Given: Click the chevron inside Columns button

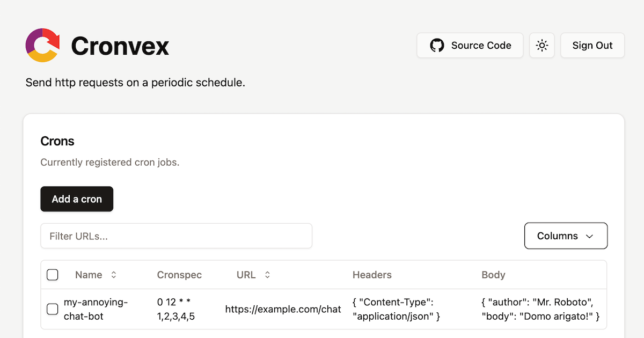Looking at the screenshot, I should point(589,236).
